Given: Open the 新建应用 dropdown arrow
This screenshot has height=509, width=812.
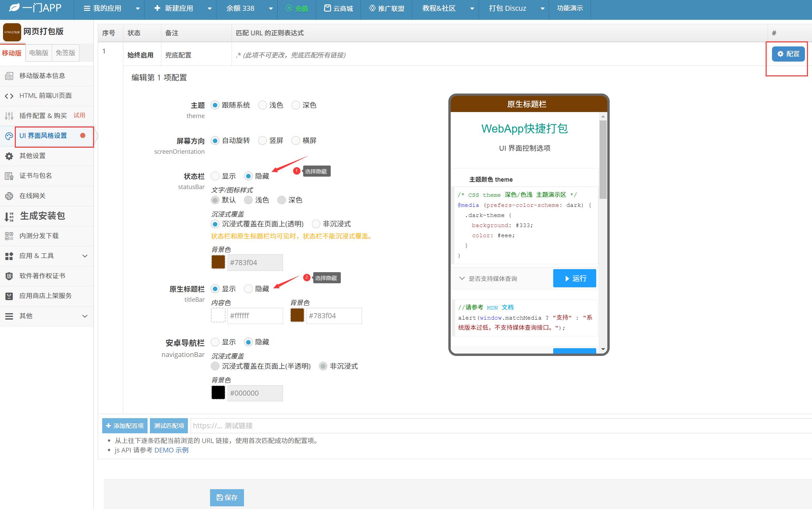Looking at the screenshot, I should point(209,9).
